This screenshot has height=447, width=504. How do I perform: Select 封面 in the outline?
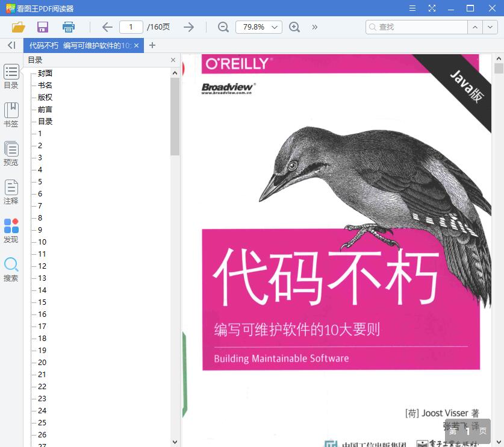click(x=45, y=73)
